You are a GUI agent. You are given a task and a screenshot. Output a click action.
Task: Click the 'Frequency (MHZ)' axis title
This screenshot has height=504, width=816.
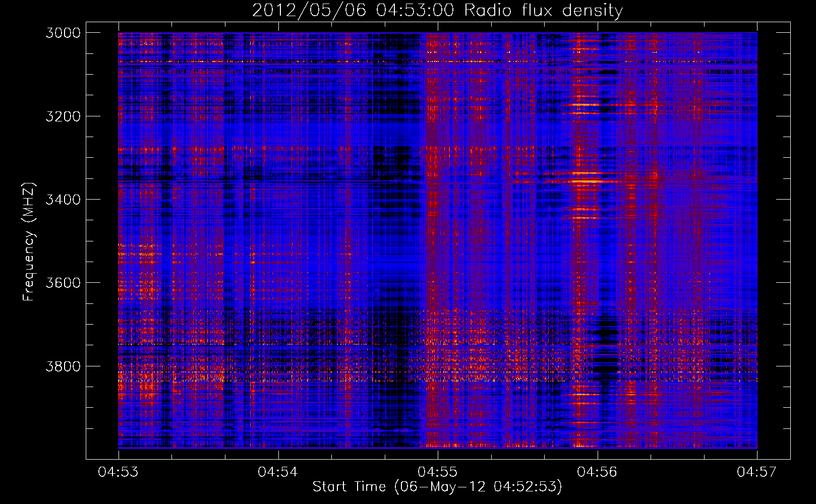click(x=29, y=242)
